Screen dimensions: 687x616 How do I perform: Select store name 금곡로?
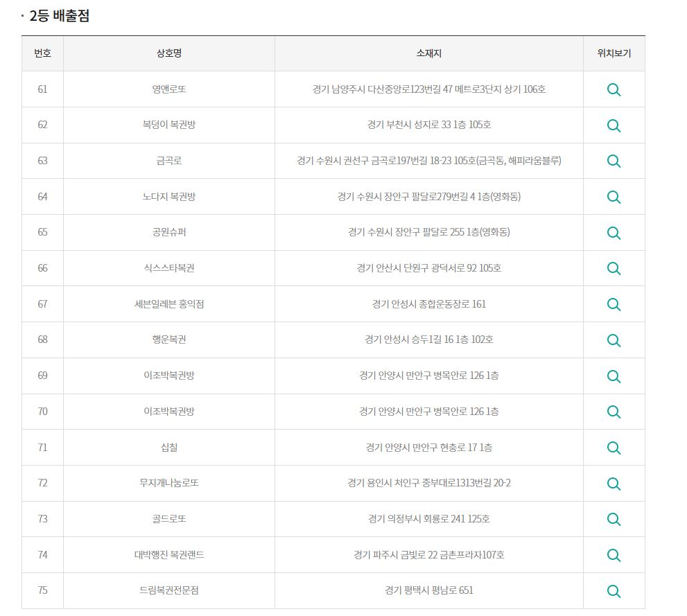(169, 161)
